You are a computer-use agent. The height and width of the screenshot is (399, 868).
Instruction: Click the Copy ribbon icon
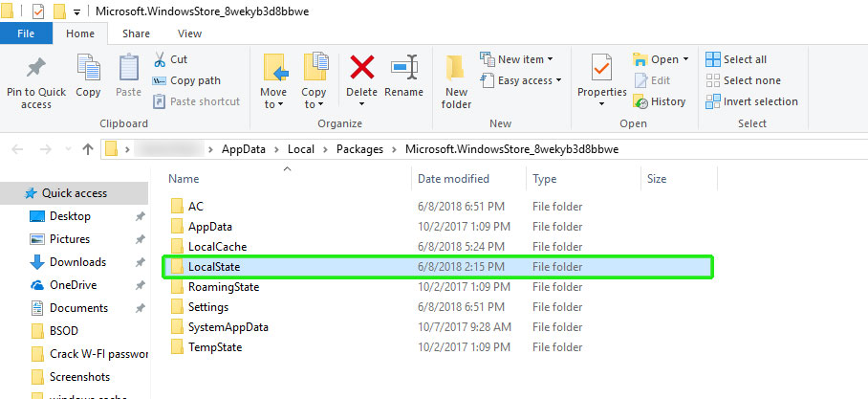click(x=88, y=68)
